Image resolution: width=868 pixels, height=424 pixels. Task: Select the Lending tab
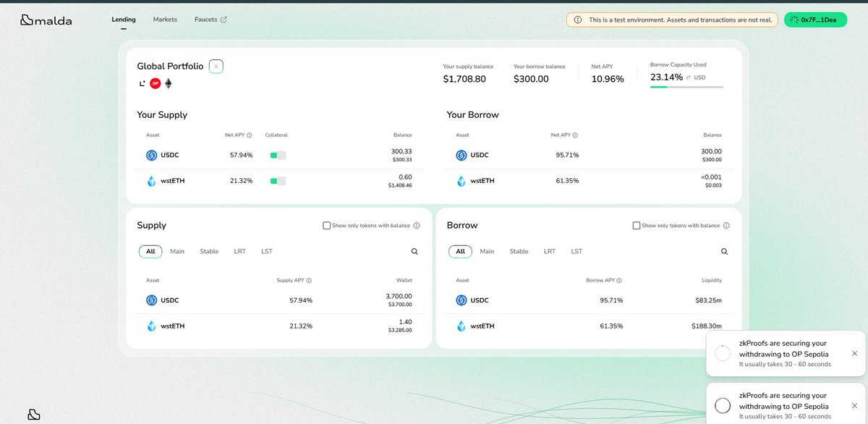pyautogui.click(x=124, y=20)
